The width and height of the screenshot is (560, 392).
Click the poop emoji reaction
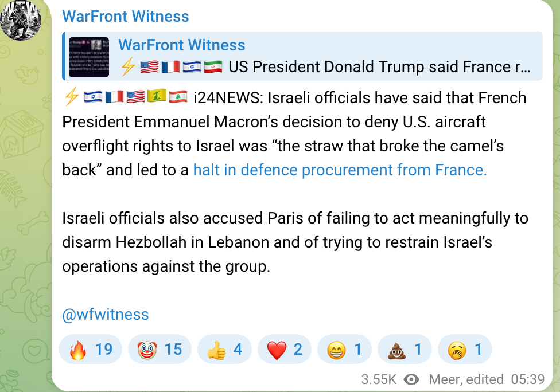(x=405, y=349)
